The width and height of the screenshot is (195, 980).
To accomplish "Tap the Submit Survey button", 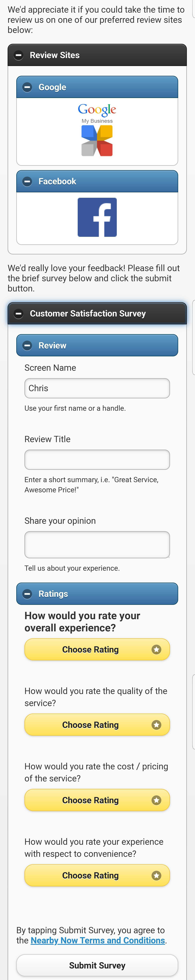I will pyautogui.click(x=97, y=965).
